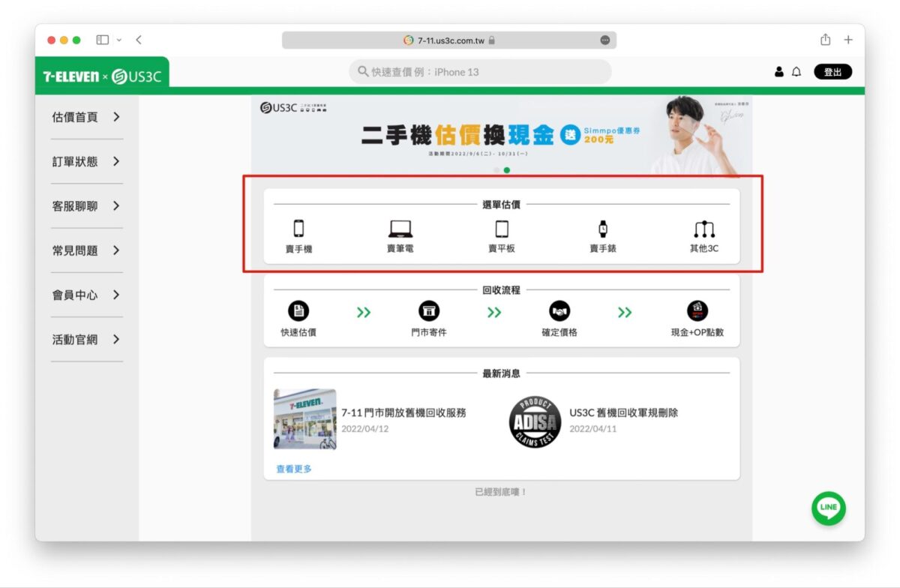This screenshot has height=588, width=900.
Task: Expand the 活動官網 sidebar item
Action: pos(86,339)
